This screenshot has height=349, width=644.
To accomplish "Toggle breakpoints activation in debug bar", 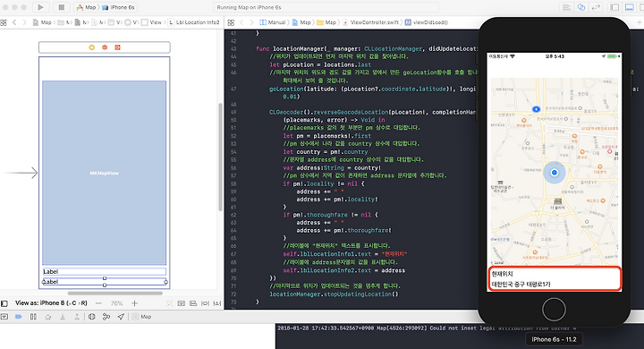I will pos(19,317).
